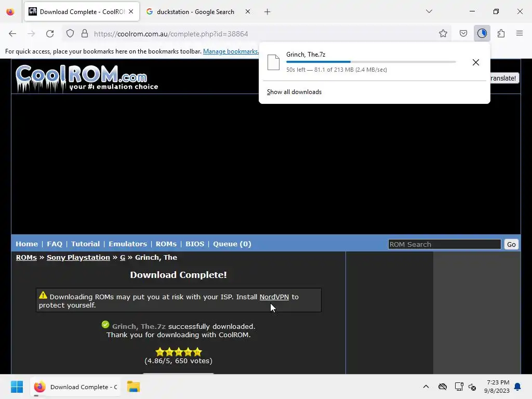The width and height of the screenshot is (532, 399).
Task: Open network status tray icon
Action: tap(459, 387)
